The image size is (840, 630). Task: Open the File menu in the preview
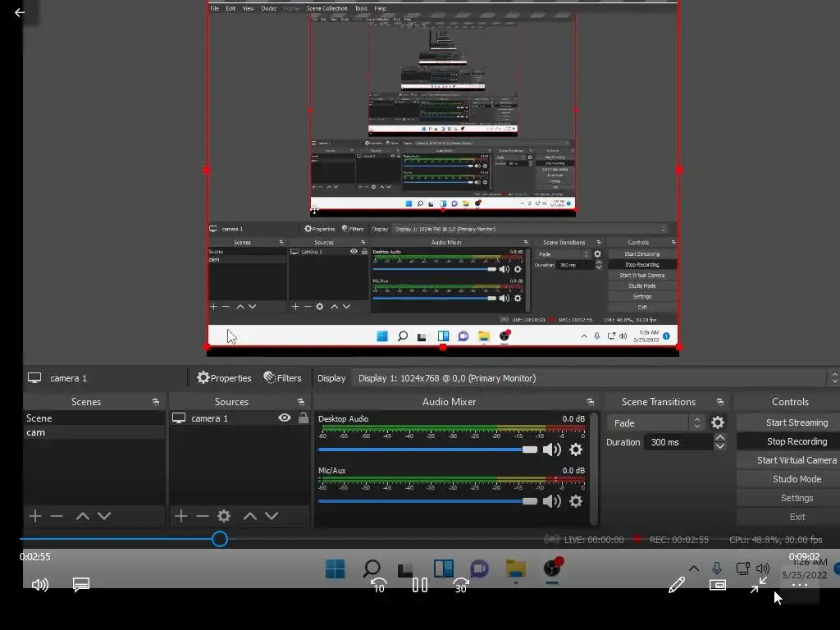point(214,8)
